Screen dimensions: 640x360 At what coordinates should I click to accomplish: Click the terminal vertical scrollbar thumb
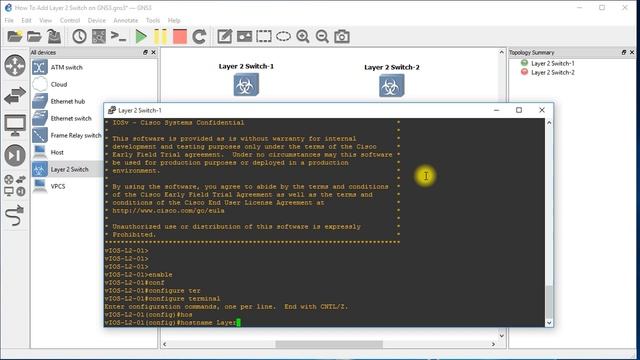coord(549,301)
